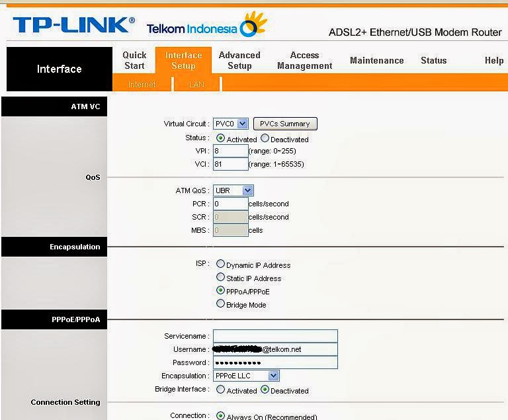Click the Telkom Indonesia logo
The image size is (508, 420).
207,25
